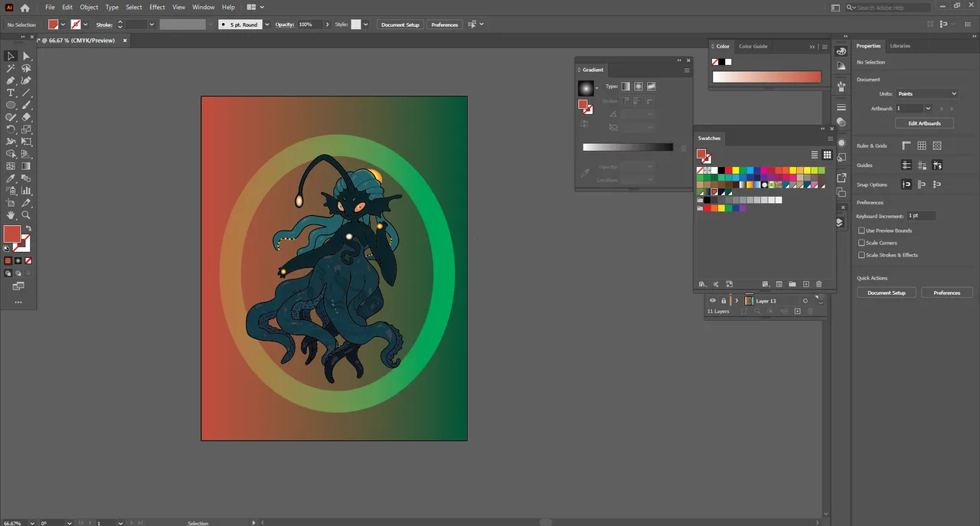Click the gradient slider bar in Gradient panel
980x526 pixels.
pyautogui.click(x=628, y=147)
